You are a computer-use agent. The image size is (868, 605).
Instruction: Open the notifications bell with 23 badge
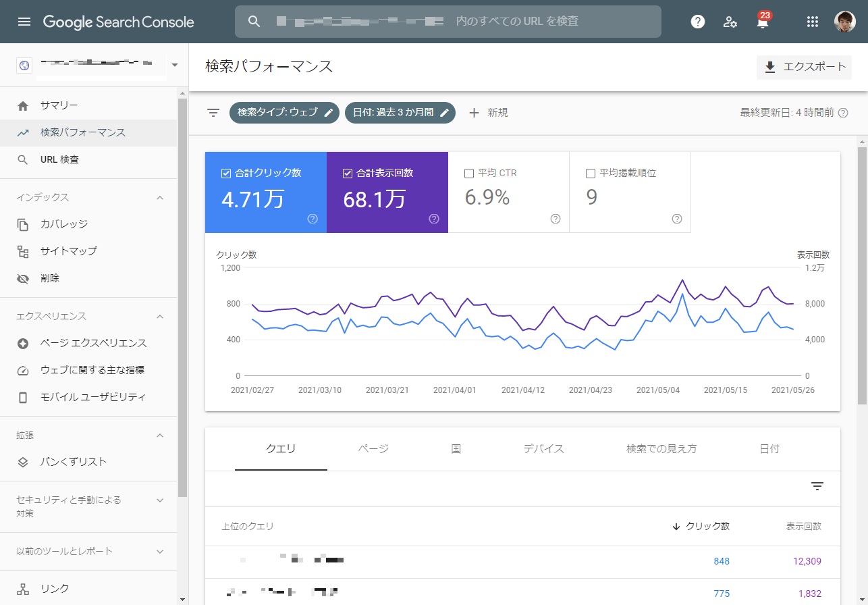(763, 22)
